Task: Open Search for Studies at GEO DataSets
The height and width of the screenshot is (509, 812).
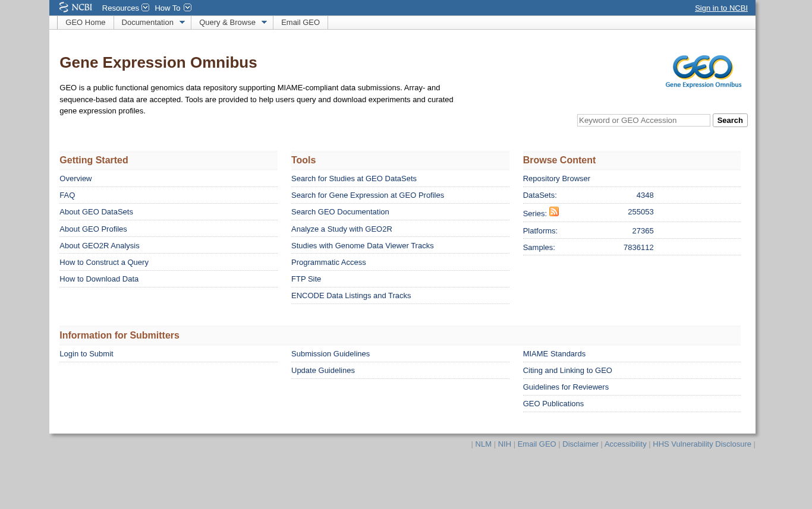Action: click(x=354, y=179)
